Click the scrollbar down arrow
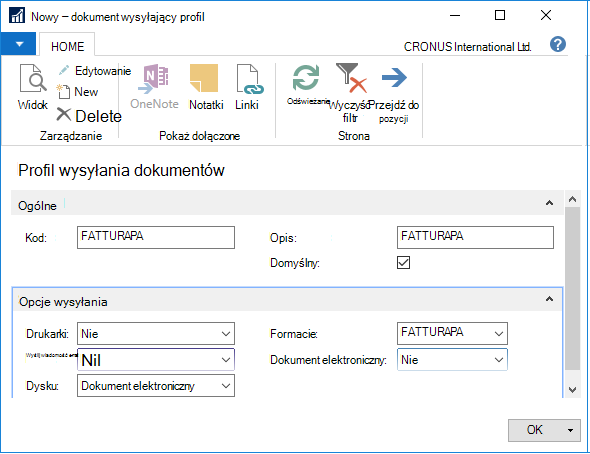This screenshot has height=454, width=590. 572,390
